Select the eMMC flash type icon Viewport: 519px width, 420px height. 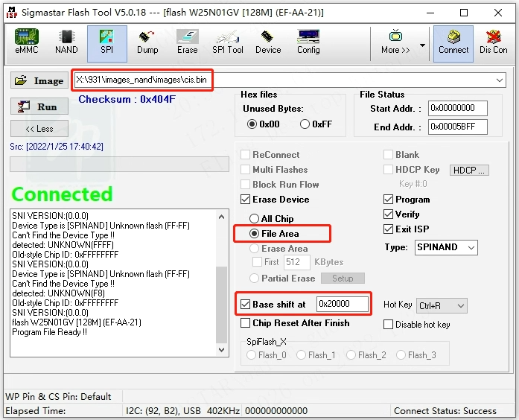[x=27, y=42]
